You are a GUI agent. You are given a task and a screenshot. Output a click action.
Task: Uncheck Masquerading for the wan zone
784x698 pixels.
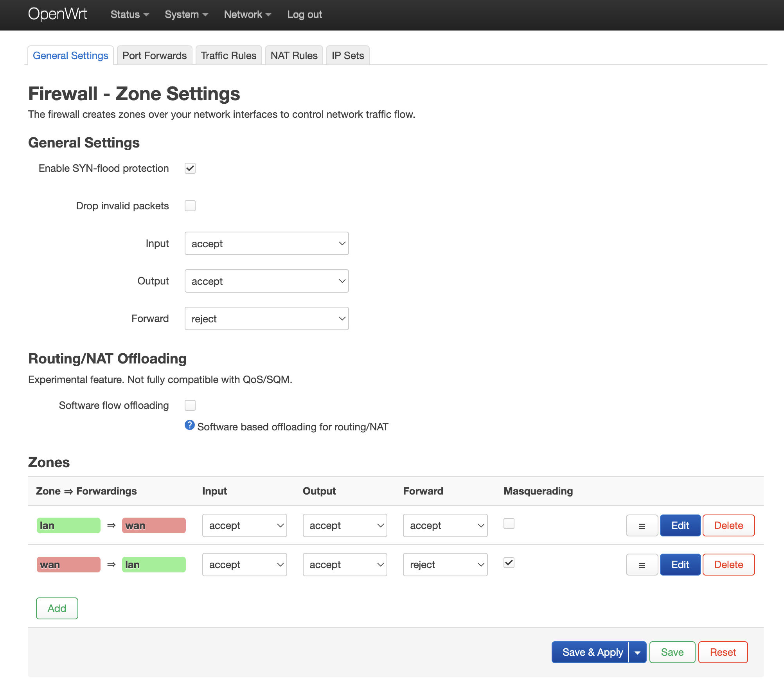point(509,563)
